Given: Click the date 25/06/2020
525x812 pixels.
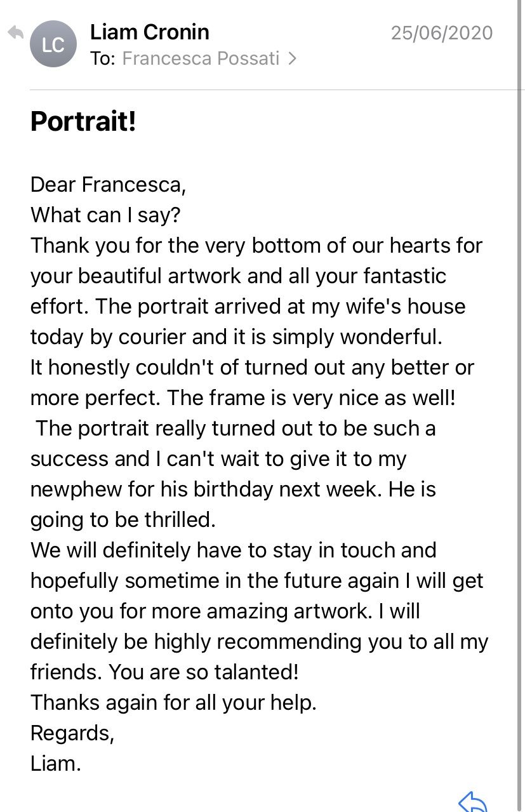Looking at the screenshot, I should point(442,32).
